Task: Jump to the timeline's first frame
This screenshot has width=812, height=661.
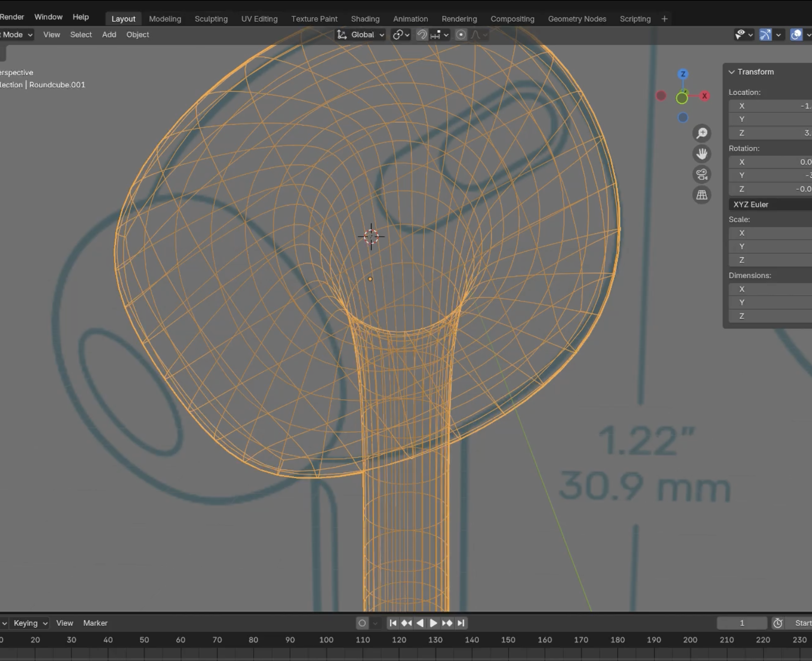Action: [x=393, y=623]
